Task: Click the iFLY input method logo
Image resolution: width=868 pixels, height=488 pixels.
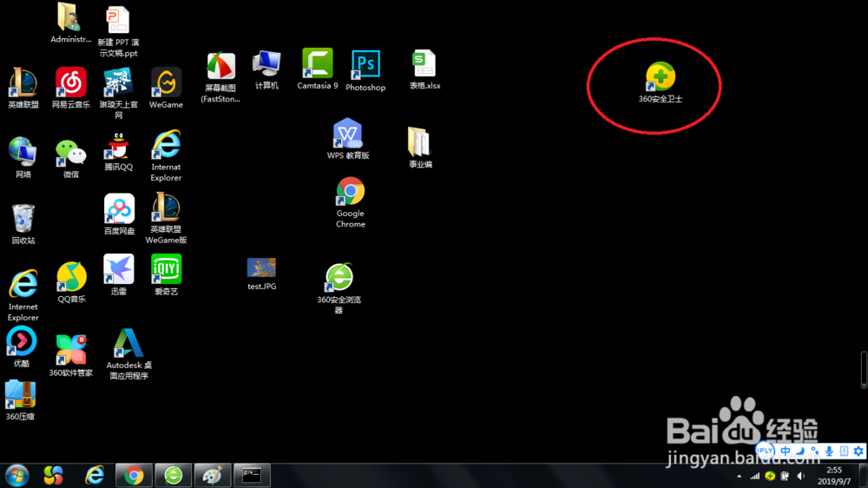Action: click(x=765, y=451)
